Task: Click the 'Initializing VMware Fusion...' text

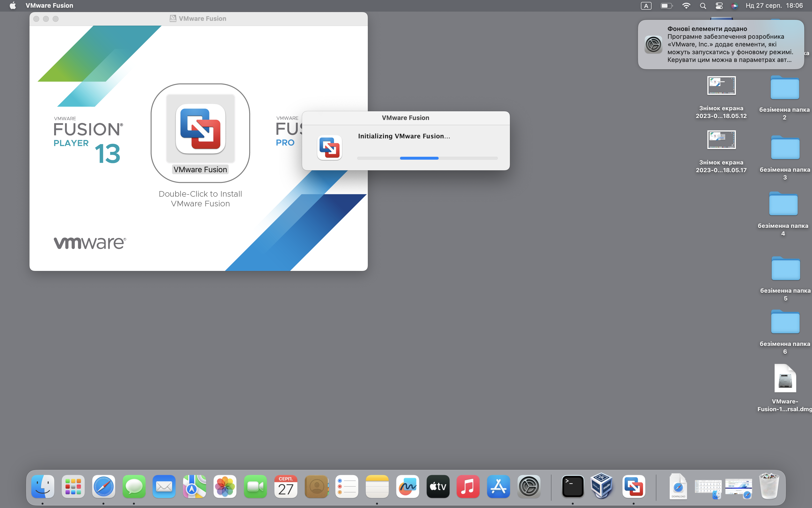Action: [404, 136]
